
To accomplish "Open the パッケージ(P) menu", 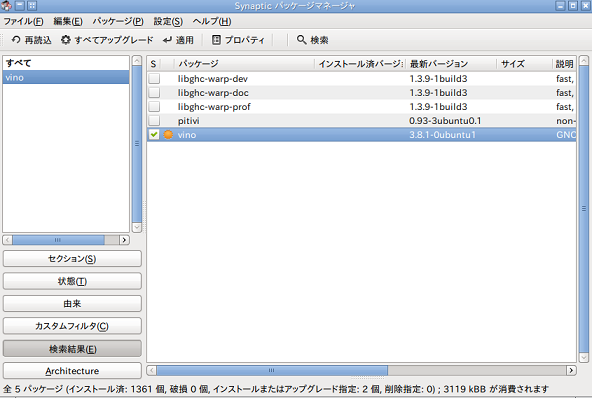I will 118,22.
